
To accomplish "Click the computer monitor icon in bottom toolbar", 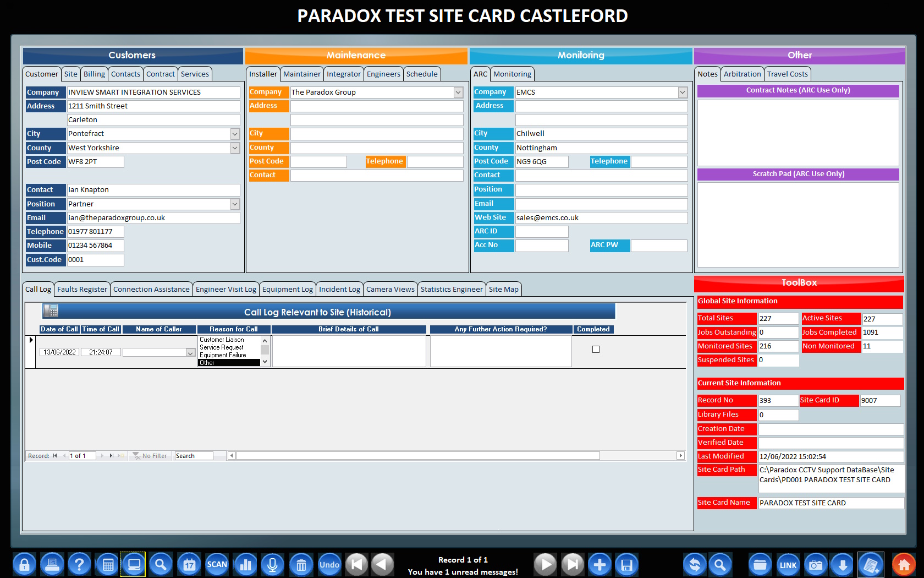I will coord(133,564).
